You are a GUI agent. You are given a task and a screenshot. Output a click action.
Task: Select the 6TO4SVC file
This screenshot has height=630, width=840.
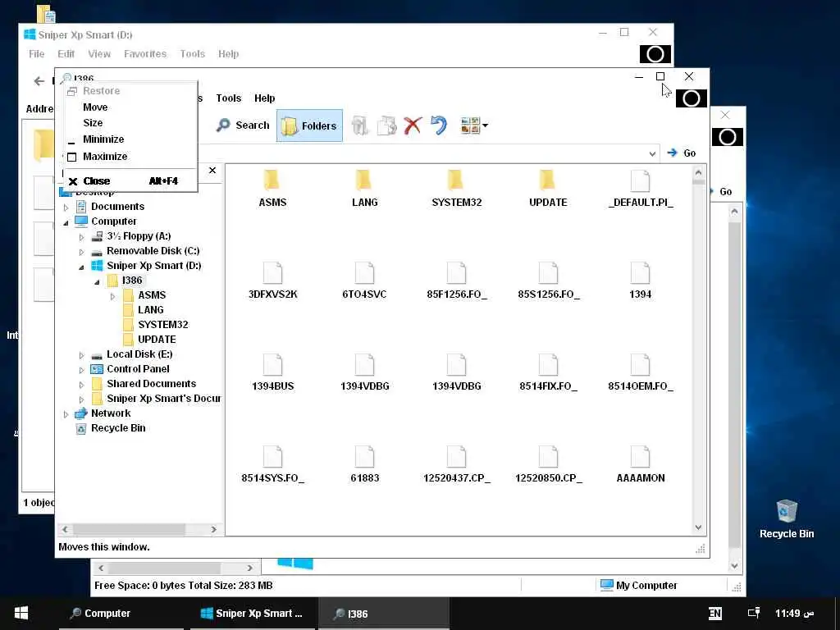point(364,281)
